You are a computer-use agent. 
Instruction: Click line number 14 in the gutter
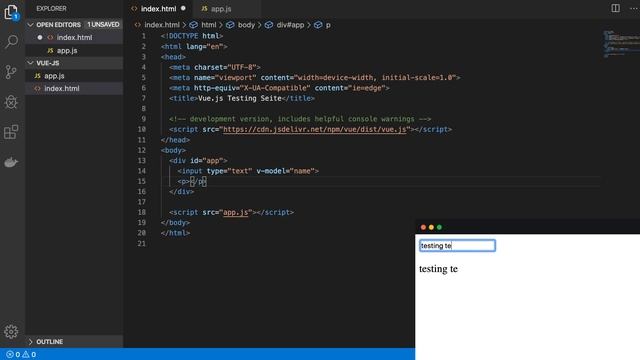141,171
